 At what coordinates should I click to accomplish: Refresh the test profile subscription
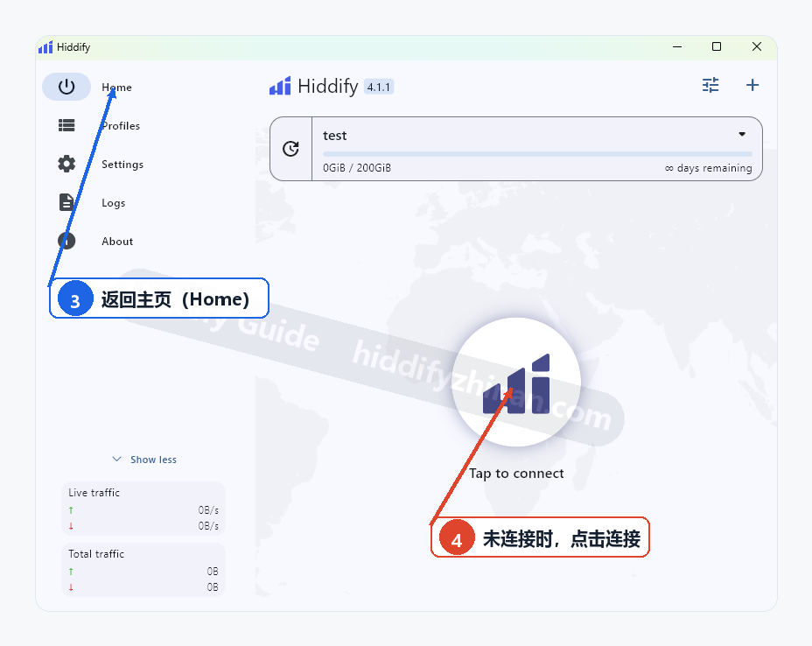pyautogui.click(x=290, y=149)
